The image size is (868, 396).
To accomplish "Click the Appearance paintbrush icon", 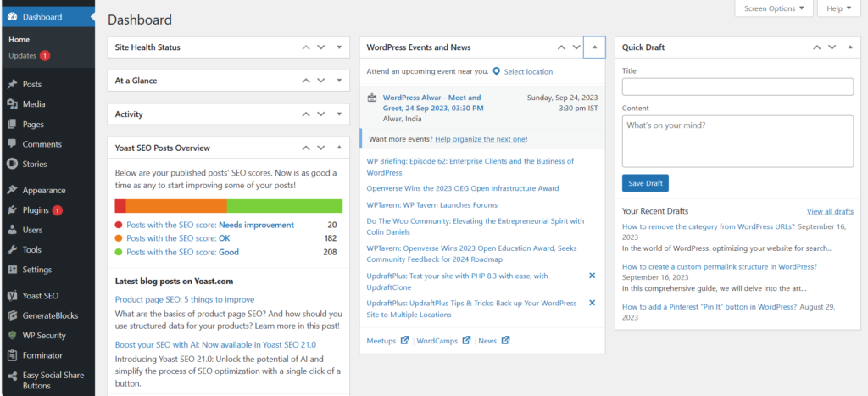I will coord(12,191).
